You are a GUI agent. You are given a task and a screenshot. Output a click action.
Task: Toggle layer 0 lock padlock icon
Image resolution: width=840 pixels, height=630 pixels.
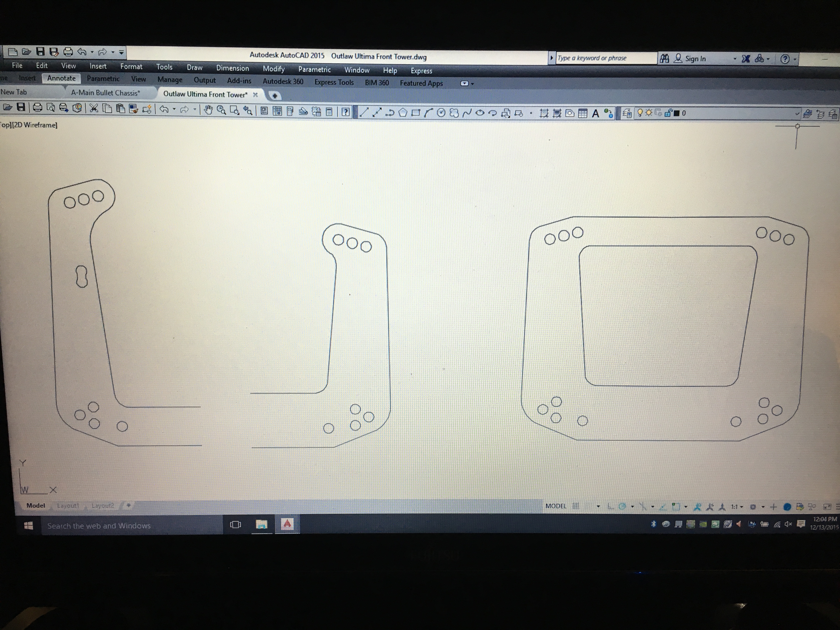click(x=668, y=113)
